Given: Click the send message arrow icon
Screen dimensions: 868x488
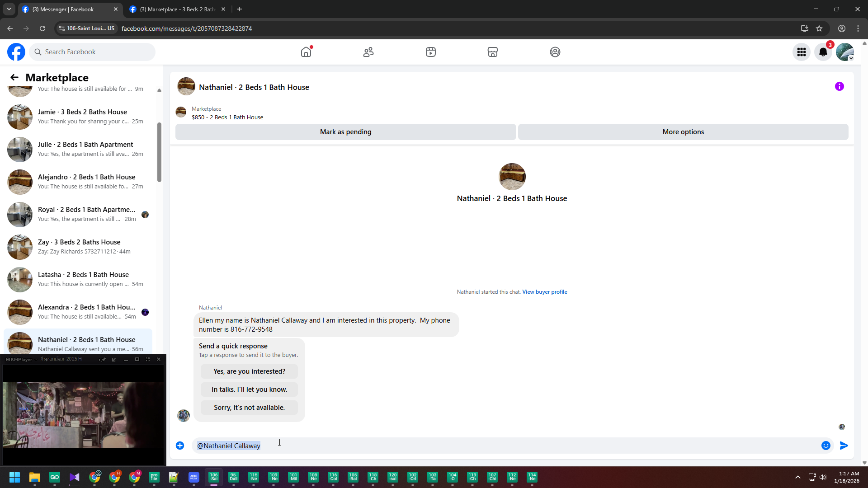Looking at the screenshot, I should point(844,446).
